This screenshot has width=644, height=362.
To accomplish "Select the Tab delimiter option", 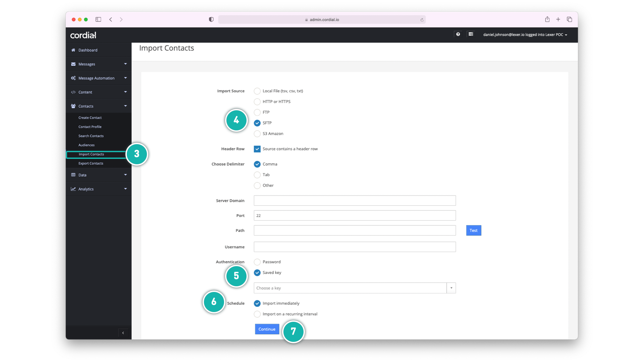I will (257, 175).
